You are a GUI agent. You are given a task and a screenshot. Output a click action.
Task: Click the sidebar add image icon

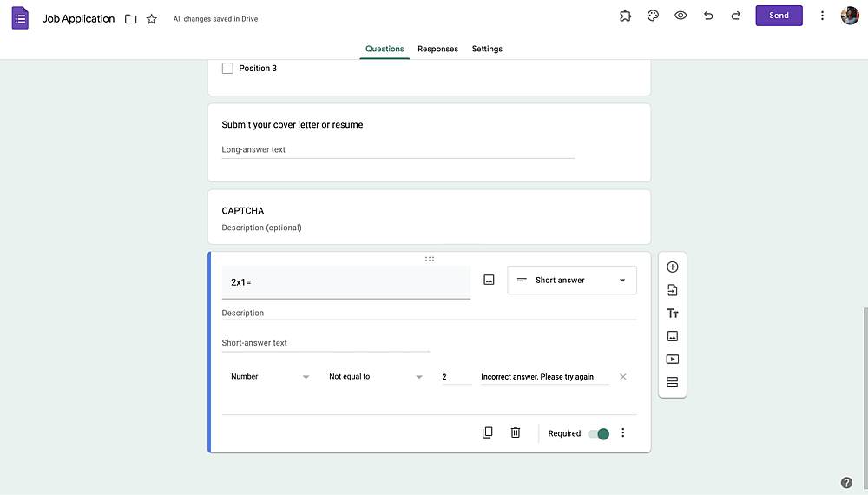[x=673, y=336]
